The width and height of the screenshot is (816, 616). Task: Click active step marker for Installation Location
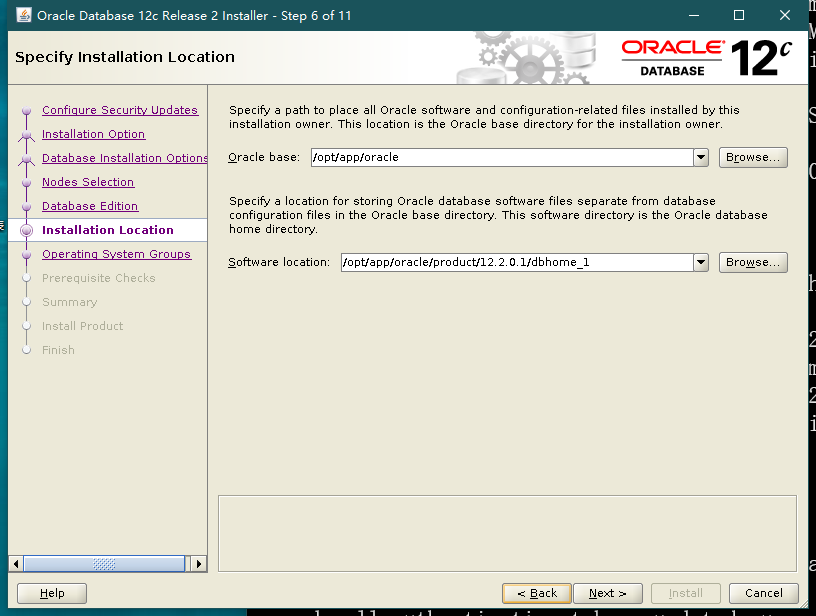tap(27, 230)
